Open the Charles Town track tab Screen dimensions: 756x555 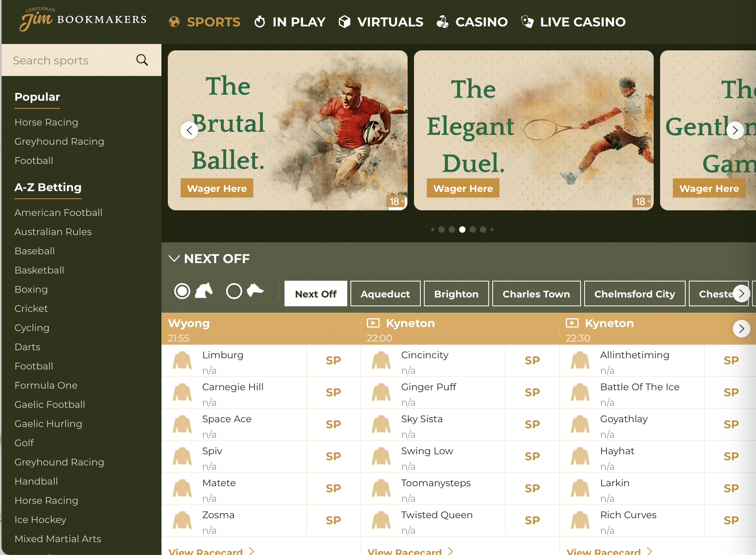click(x=536, y=293)
